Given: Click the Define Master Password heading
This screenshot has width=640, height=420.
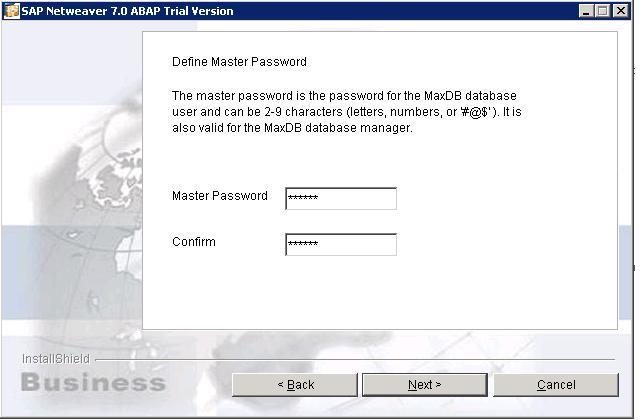Looking at the screenshot, I should pos(239,62).
